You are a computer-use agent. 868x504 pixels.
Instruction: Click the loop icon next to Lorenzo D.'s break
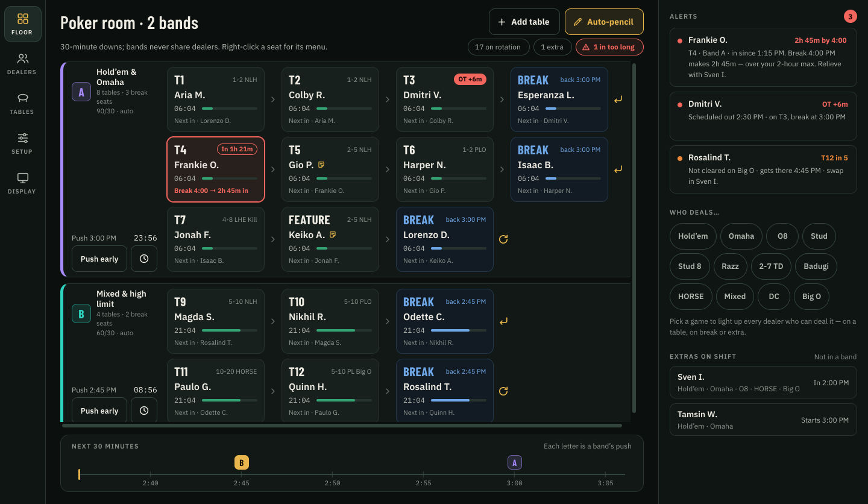coord(503,239)
